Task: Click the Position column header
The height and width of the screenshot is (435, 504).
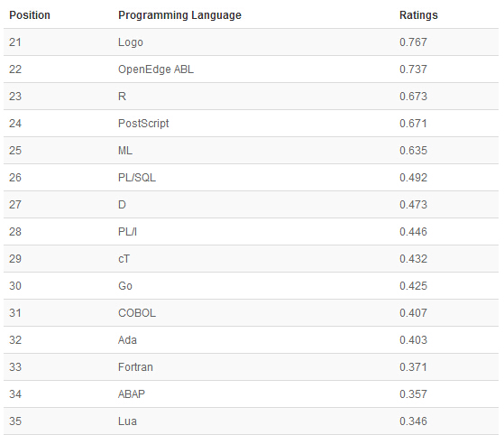Action: (30, 15)
